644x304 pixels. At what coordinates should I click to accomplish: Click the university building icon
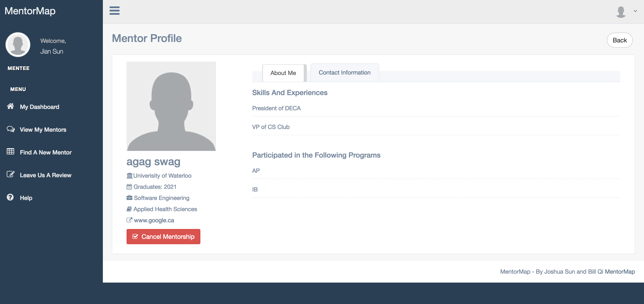point(129,175)
